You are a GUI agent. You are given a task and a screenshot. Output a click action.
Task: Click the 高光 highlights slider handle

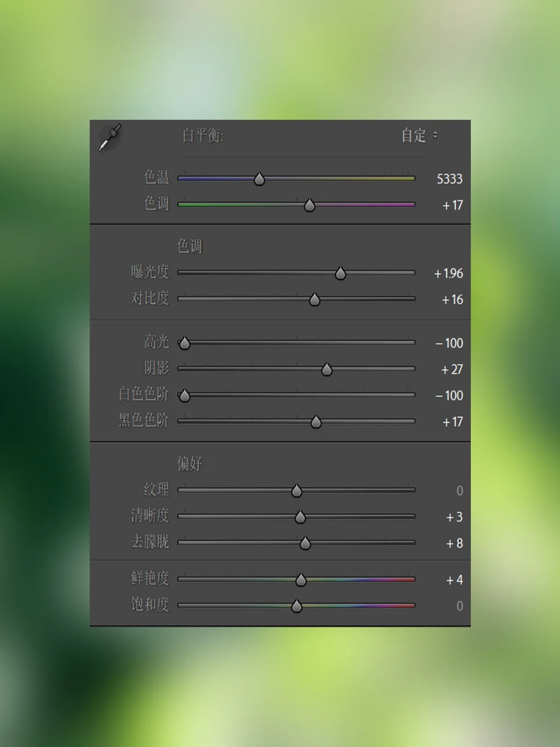point(185,343)
